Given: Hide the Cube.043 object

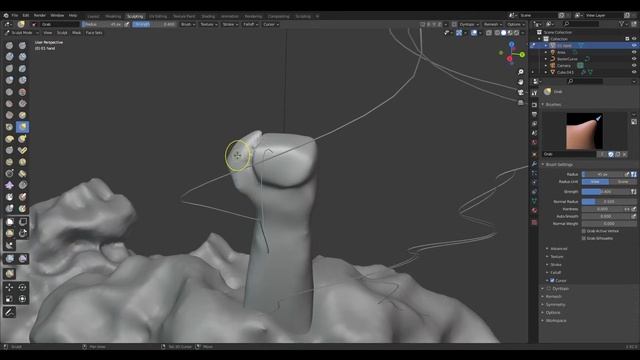Looking at the screenshot, I should point(634,72).
